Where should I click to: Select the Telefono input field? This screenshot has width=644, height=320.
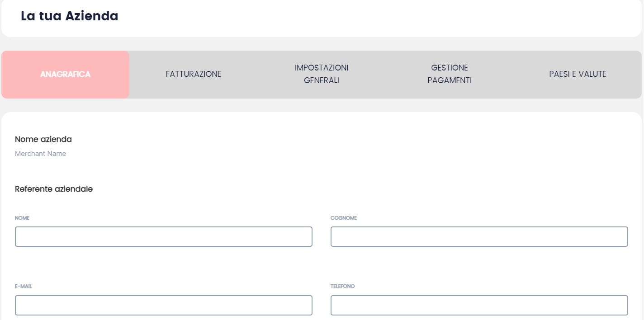pos(479,306)
